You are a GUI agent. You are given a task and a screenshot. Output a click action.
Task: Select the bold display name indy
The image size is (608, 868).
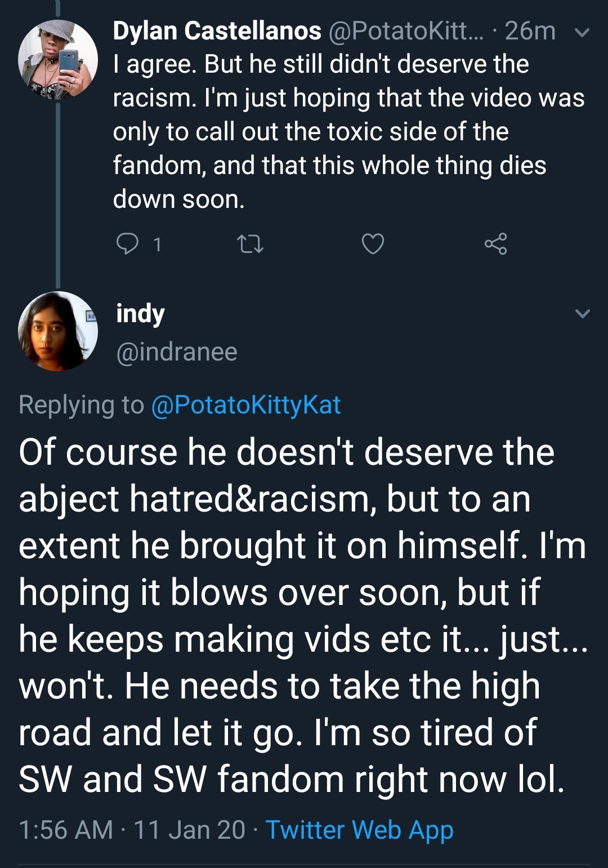coord(140,314)
